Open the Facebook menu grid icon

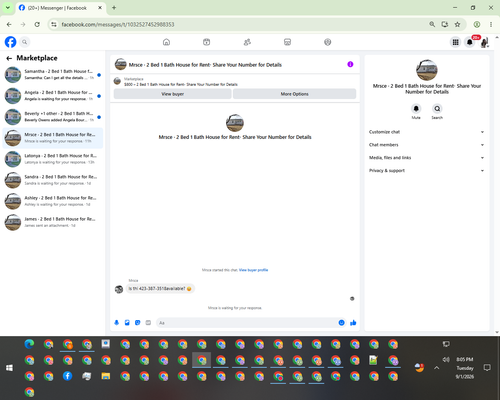(x=455, y=42)
